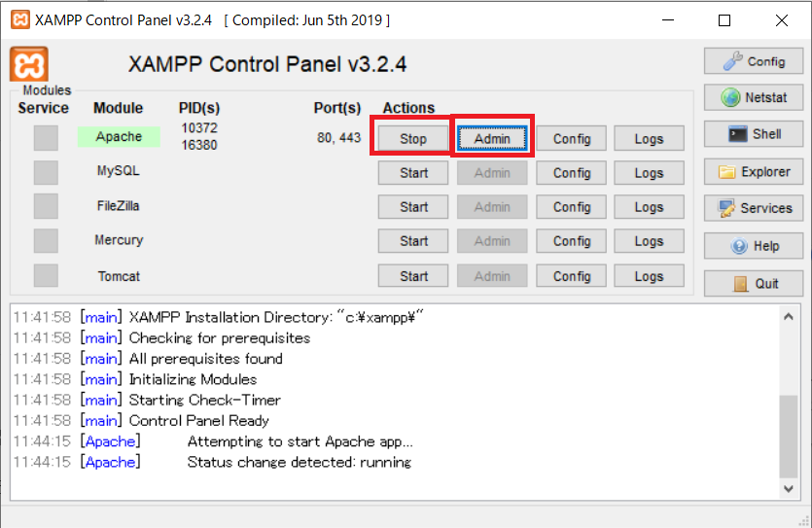Screen dimensions: 812x528
Task: Click log line 'Starting Check-Timer'
Action: pyautogui.click(x=204, y=400)
